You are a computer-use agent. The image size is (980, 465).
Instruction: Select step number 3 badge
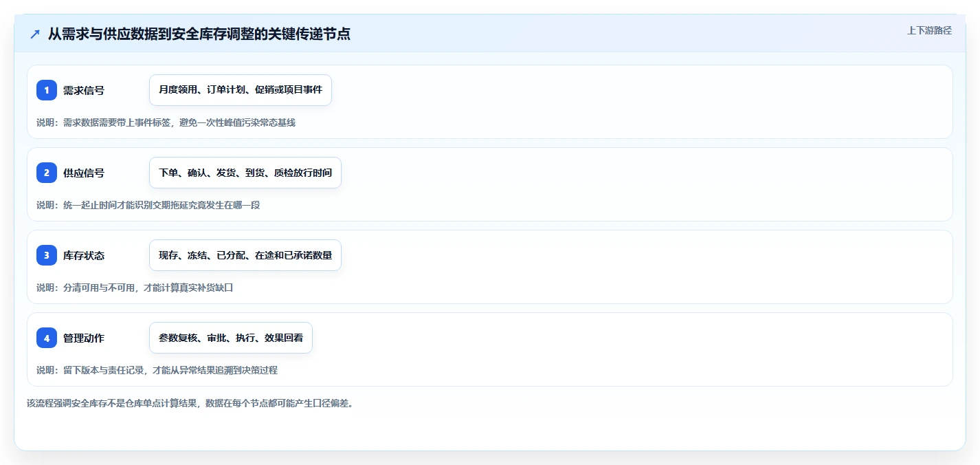(x=47, y=255)
